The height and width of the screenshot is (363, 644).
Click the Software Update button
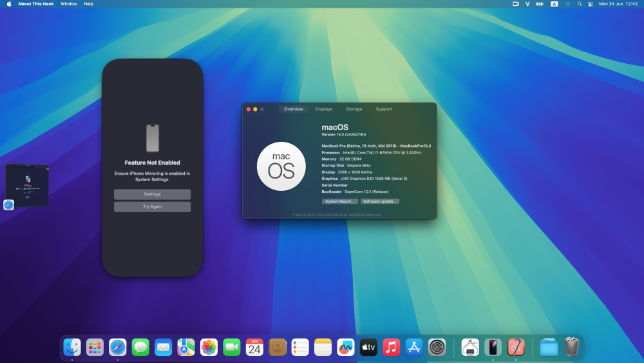click(x=380, y=201)
